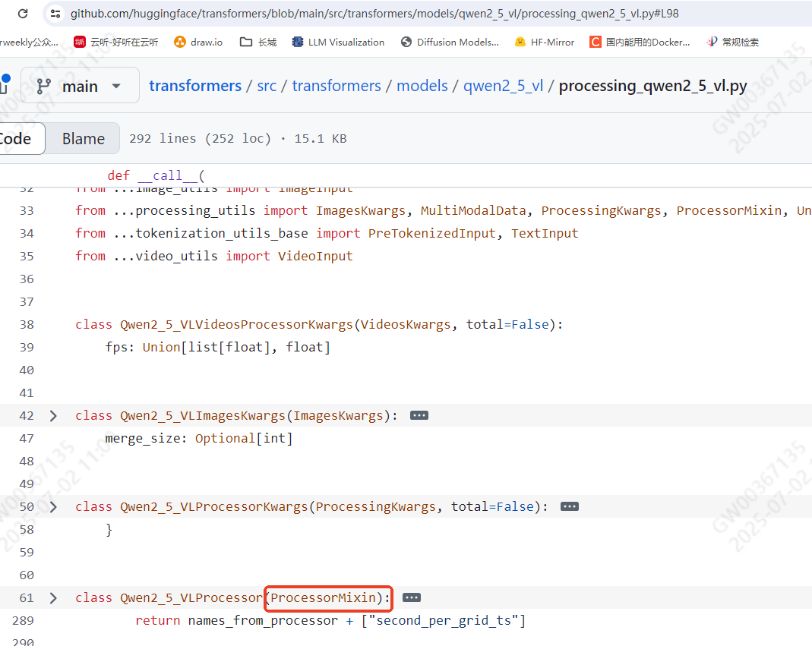Click the ProcessorMixin base class on line 61

323,598
